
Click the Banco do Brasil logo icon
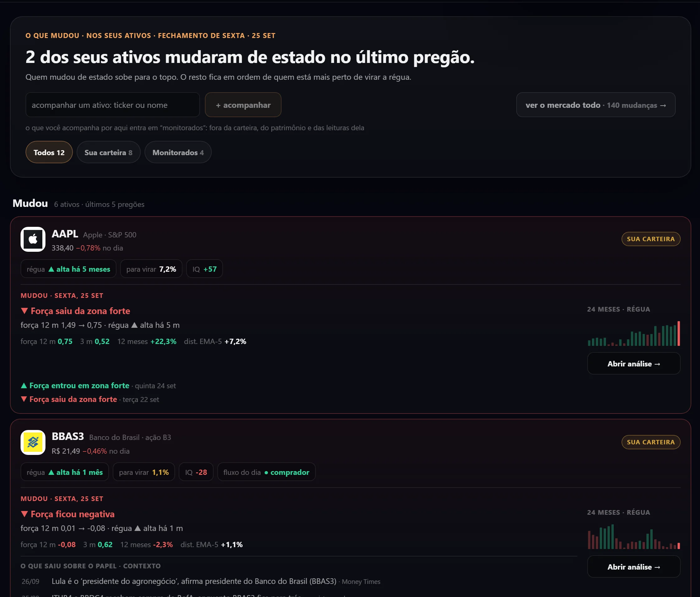pyautogui.click(x=33, y=442)
